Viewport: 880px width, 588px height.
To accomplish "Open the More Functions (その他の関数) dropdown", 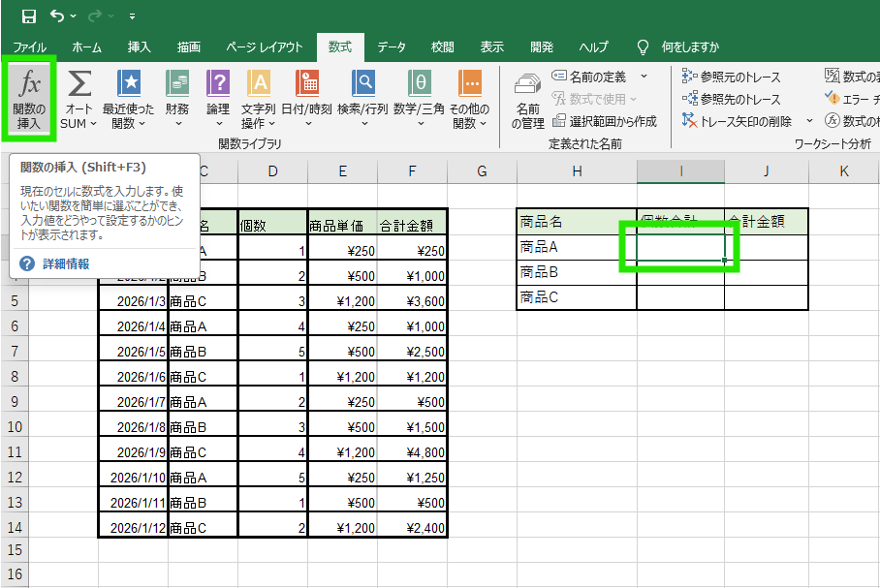I will (470, 100).
